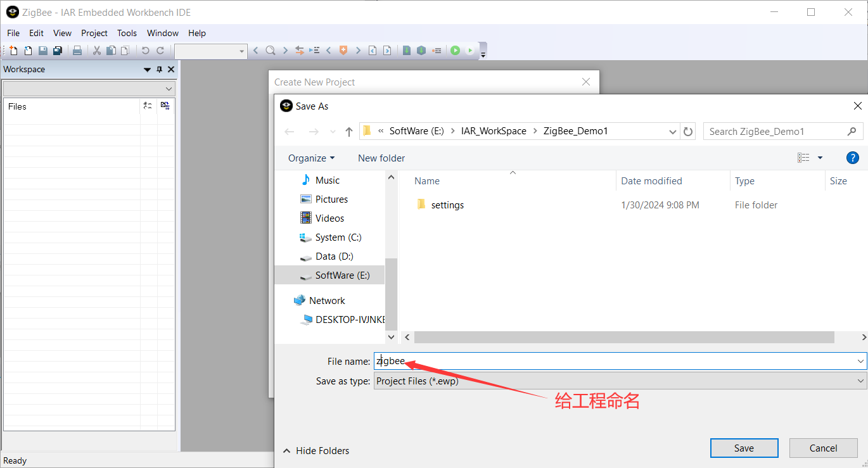Open the Help menu
868x468 pixels.
click(x=197, y=33)
